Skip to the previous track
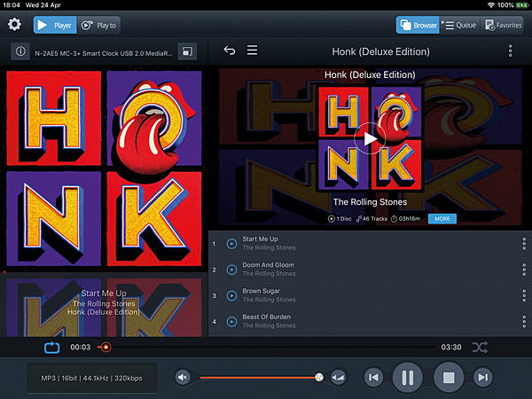Screen dimensions: 532x399 [373, 378]
